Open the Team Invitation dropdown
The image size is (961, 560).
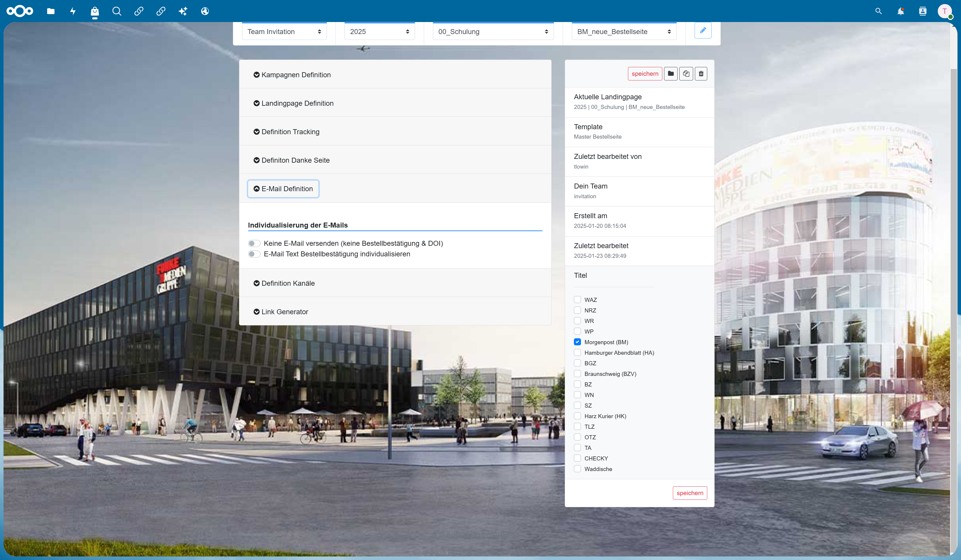point(284,31)
